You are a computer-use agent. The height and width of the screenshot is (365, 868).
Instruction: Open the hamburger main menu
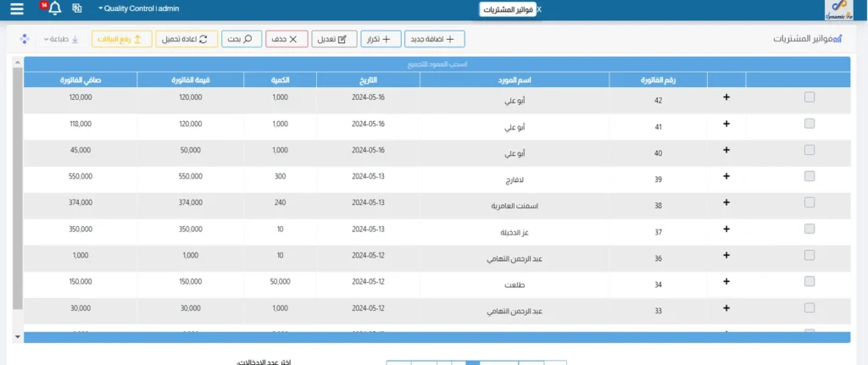pos(17,9)
